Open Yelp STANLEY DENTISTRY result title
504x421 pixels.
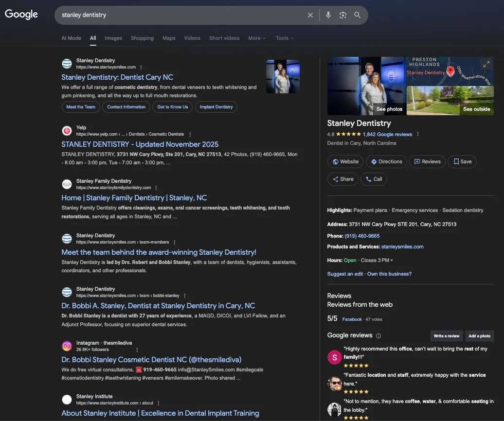tap(140, 144)
